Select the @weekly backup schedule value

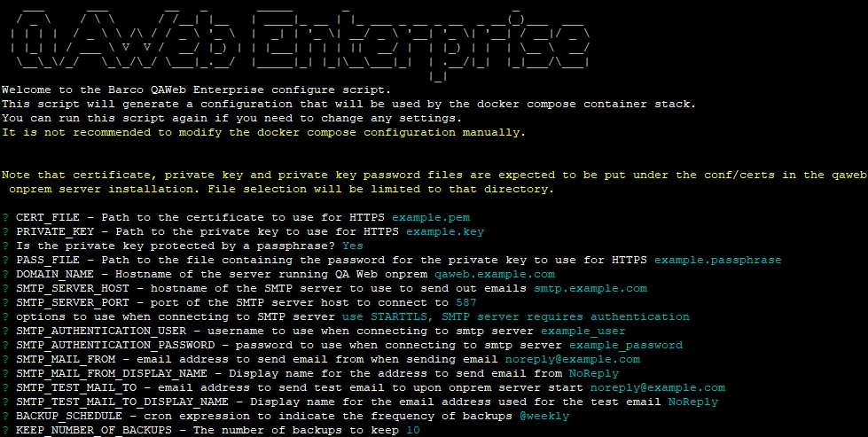point(543,416)
